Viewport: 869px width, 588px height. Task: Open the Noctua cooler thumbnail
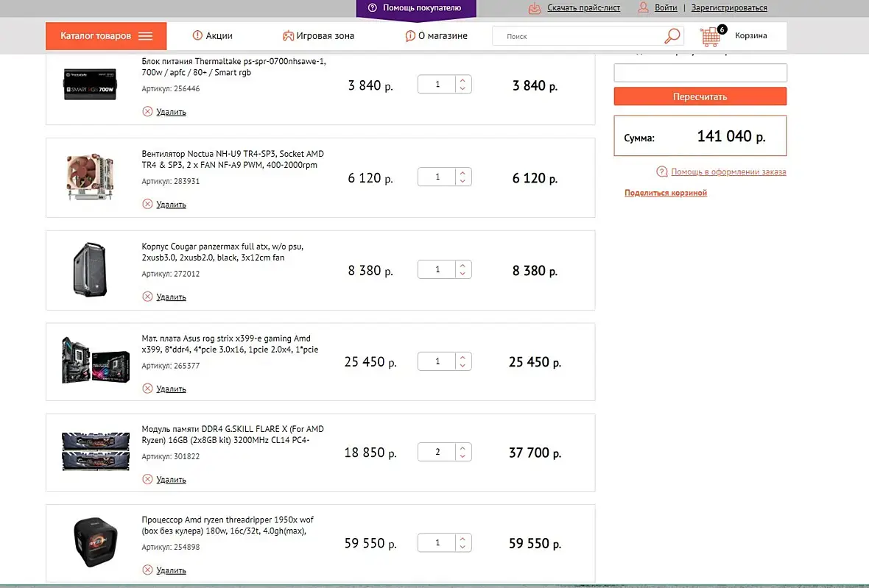pyautogui.click(x=91, y=177)
